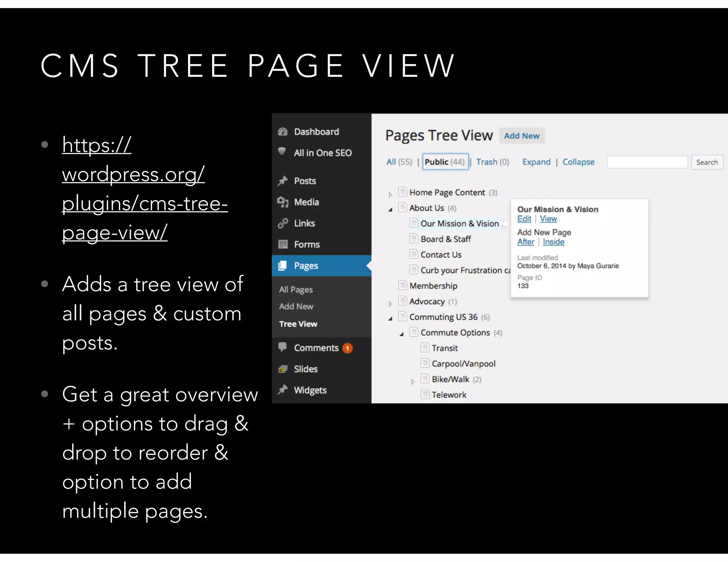Screen dimensions: 728x562
Task: Click page icon beside Transit
Action: (x=425, y=347)
